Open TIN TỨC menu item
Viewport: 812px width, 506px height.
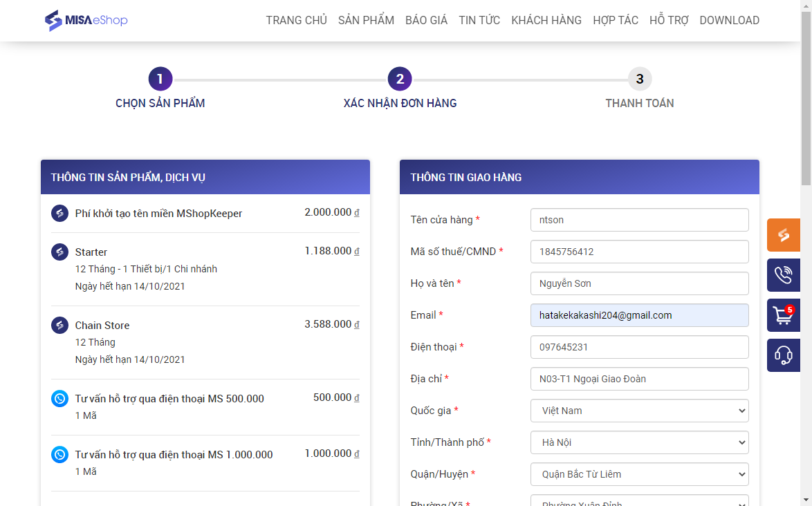pos(479,20)
